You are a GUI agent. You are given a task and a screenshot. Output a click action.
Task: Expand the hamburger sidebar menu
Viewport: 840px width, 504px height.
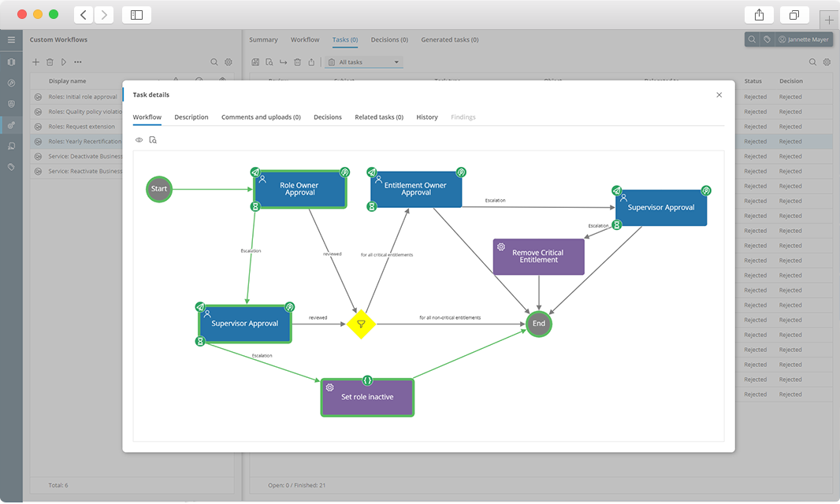pos(11,39)
